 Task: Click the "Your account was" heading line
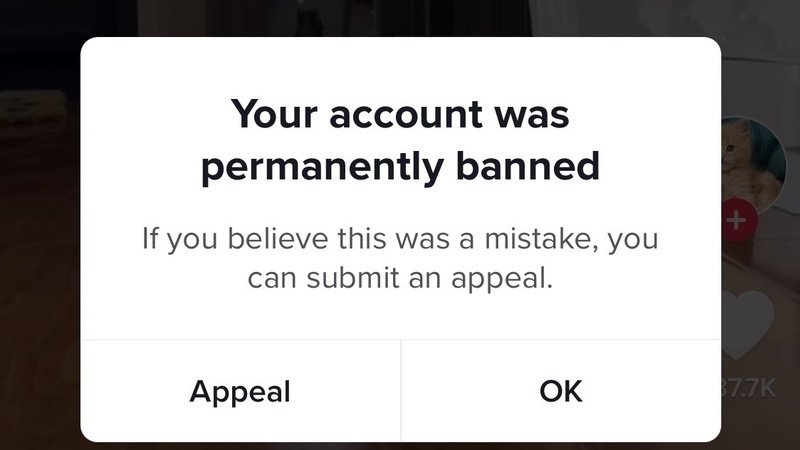click(x=400, y=115)
